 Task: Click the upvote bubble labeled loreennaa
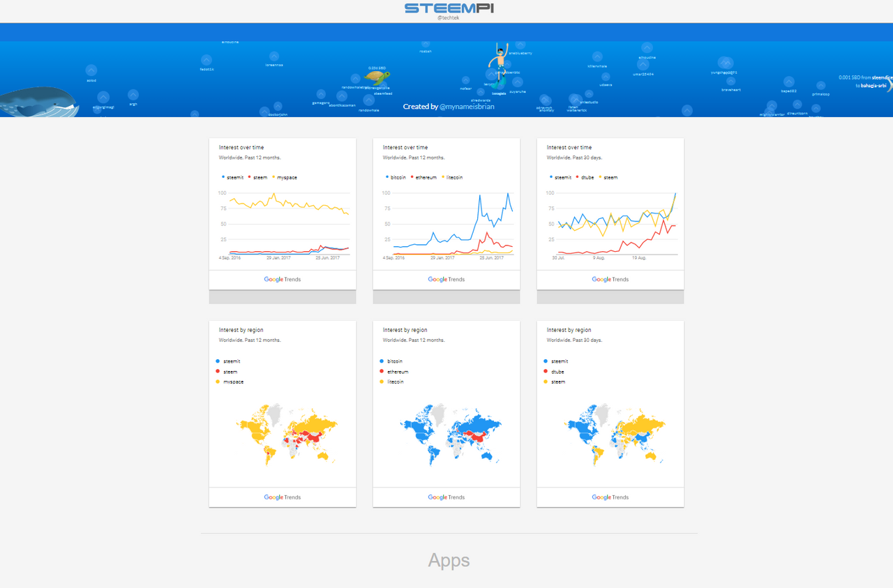(x=274, y=56)
